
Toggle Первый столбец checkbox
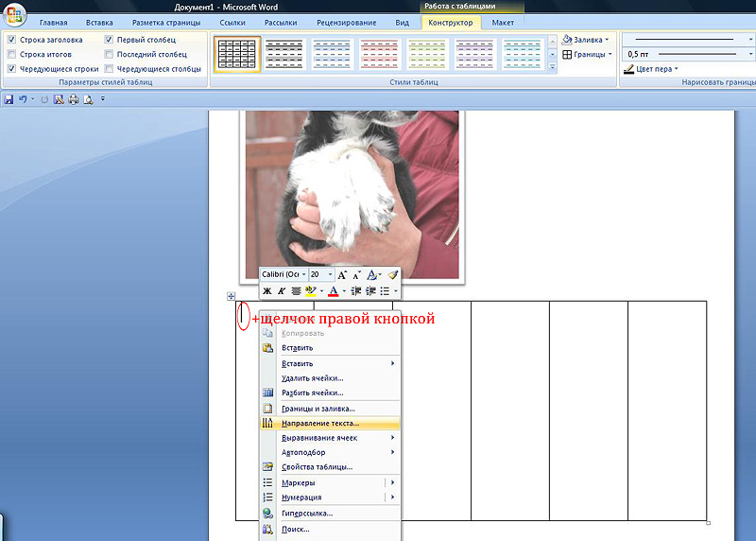[x=109, y=40]
